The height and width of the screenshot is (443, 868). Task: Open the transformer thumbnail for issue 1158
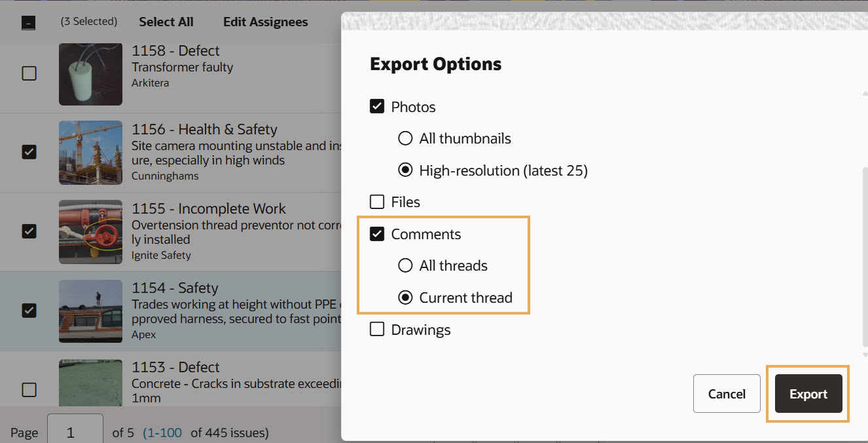(x=90, y=74)
